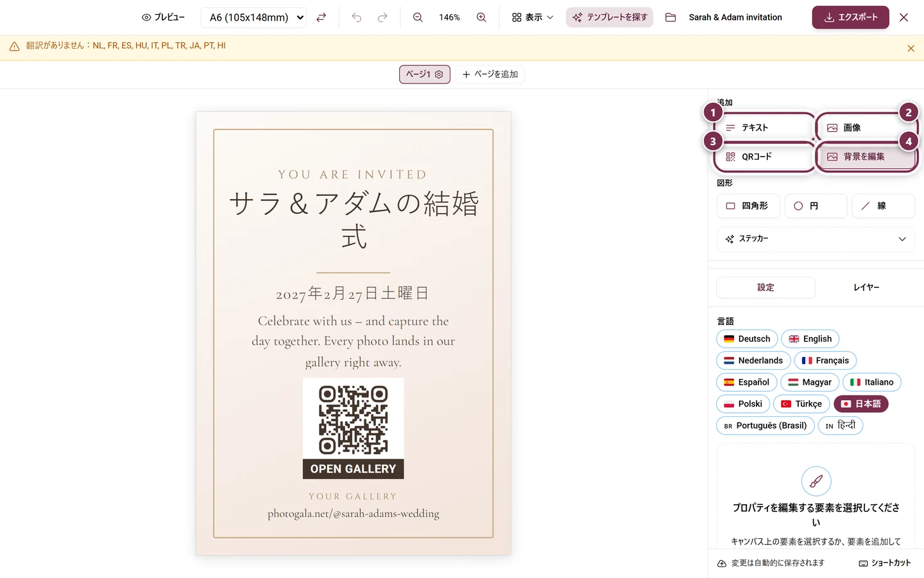This screenshot has width=924, height=578.
Task: Select the page 1 (ページ1) tab
Action: tap(425, 74)
